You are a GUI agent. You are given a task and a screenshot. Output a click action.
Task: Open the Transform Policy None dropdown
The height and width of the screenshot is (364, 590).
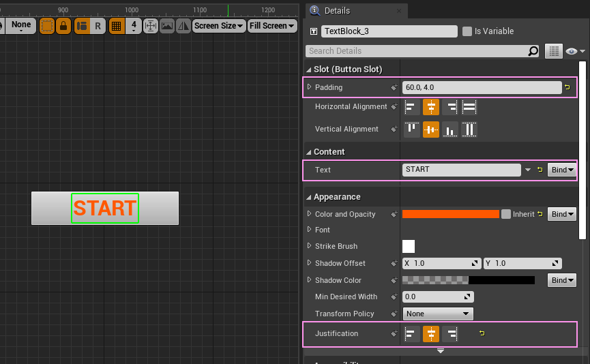tap(438, 314)
